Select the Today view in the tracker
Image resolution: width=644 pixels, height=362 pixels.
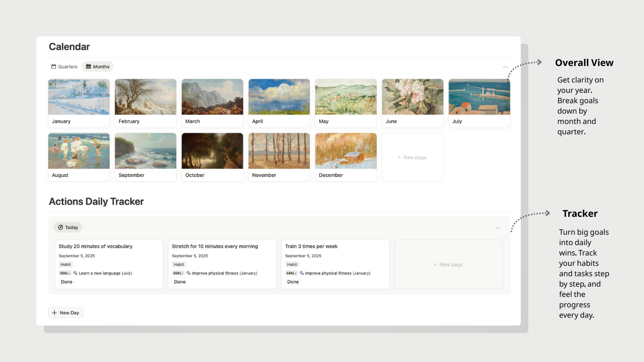68,227
